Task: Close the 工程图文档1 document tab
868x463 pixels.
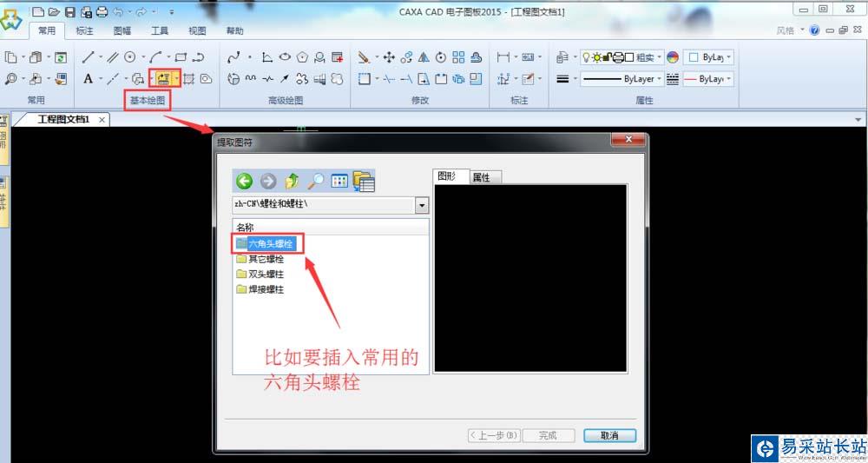Action: pos(102,120)
